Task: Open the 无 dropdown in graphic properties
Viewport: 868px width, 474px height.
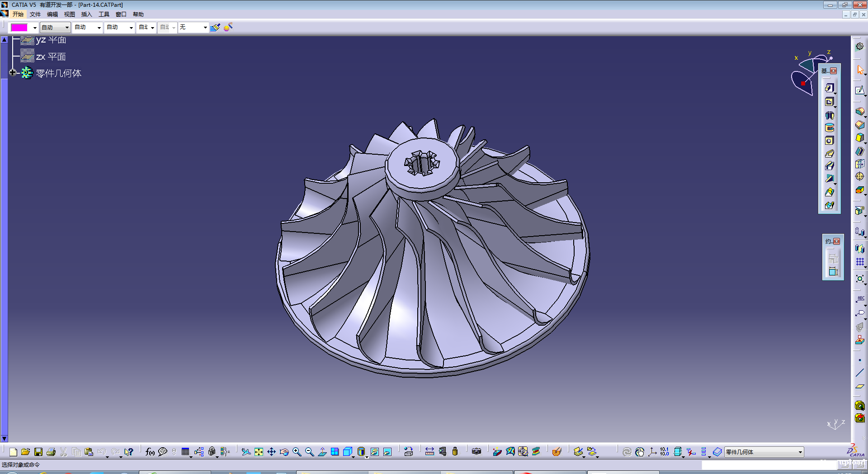Action: (205, 28)
